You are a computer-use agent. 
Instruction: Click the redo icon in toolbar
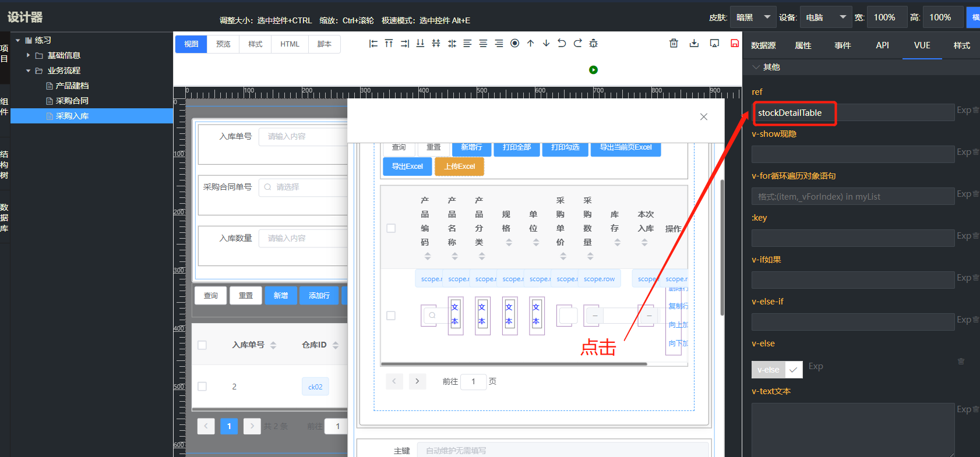point(577,44)
